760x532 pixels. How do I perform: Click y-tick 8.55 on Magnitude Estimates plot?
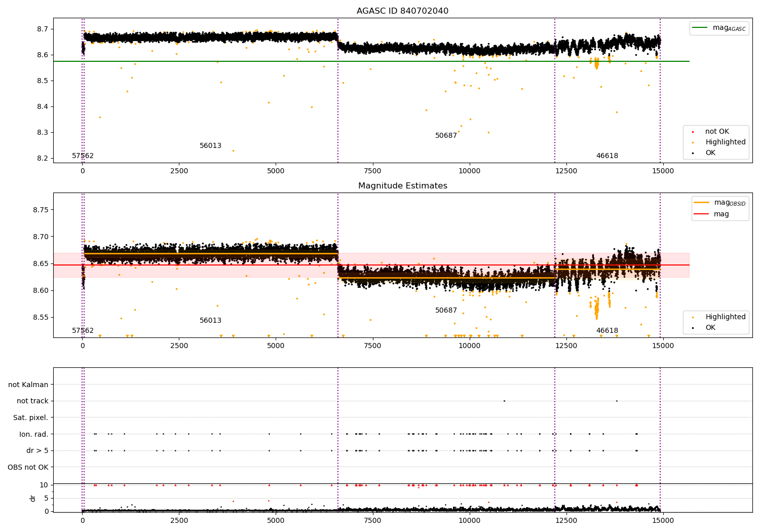[x=41, y=318]
